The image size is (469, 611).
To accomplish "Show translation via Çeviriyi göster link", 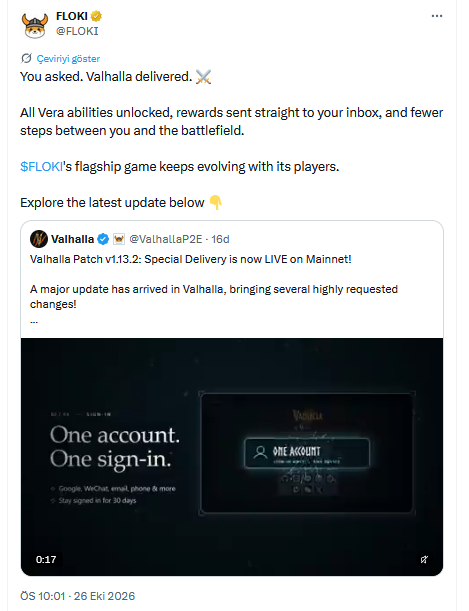I will click(x=68, y=58).
